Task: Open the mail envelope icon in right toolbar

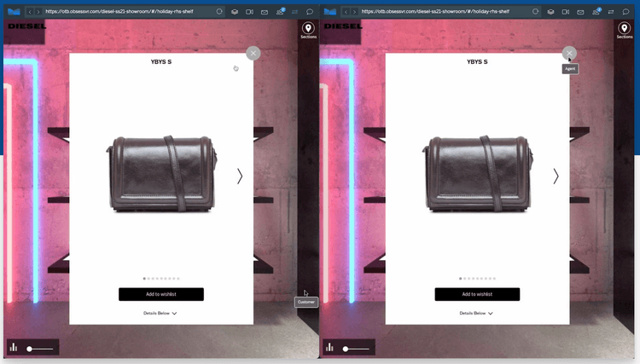Action: click(x=579, y=12)
